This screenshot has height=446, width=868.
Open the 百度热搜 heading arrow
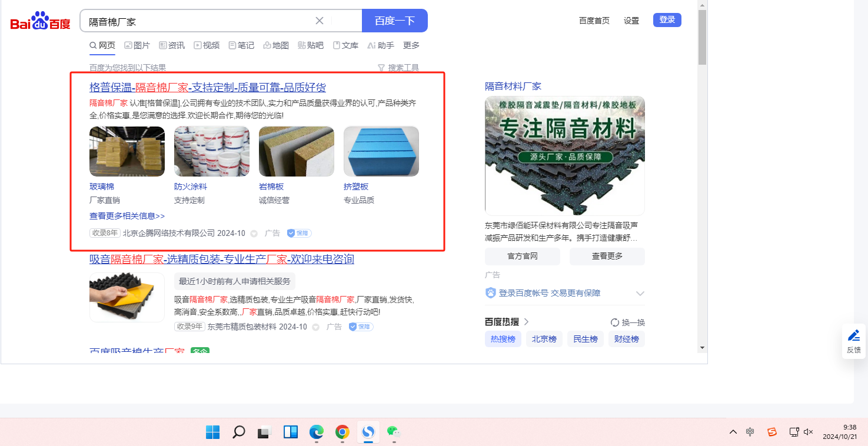pyautogui.click(x=526, y=322)
